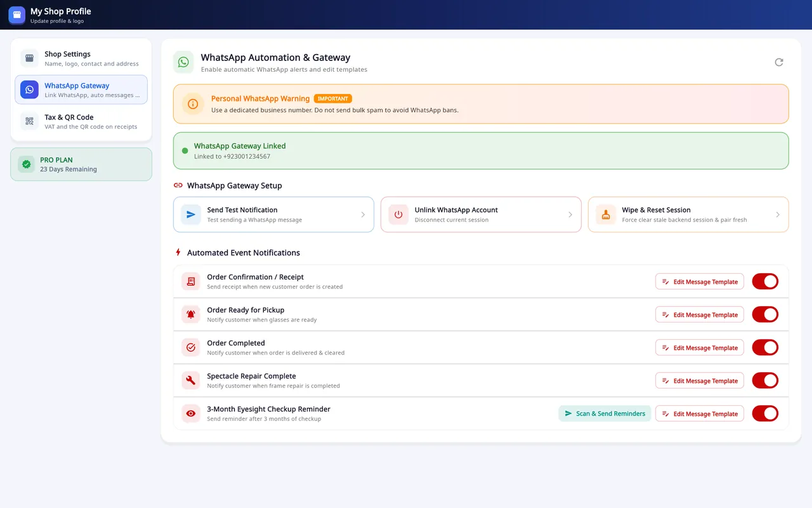Click the WhatsApp logo beside page title
Viewport: 812px width, 508px height.
tap(183, 62)
